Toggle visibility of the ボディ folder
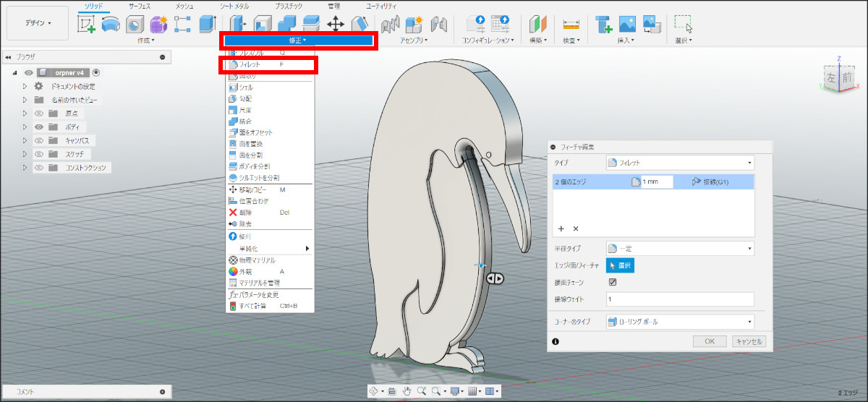 (39, 127)
